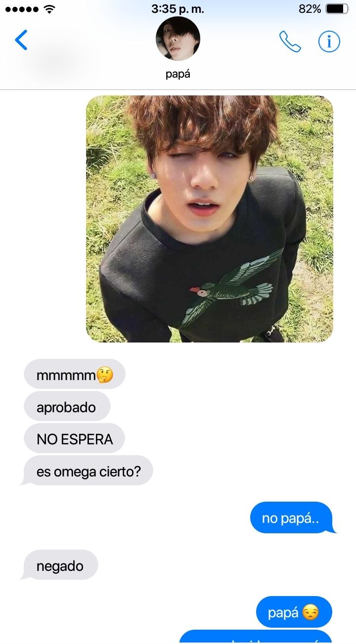Select the 'NO ESPERA' message bubble
This screenshot has height=644, width=356.
pyautogui.click(x=75, y=439)
